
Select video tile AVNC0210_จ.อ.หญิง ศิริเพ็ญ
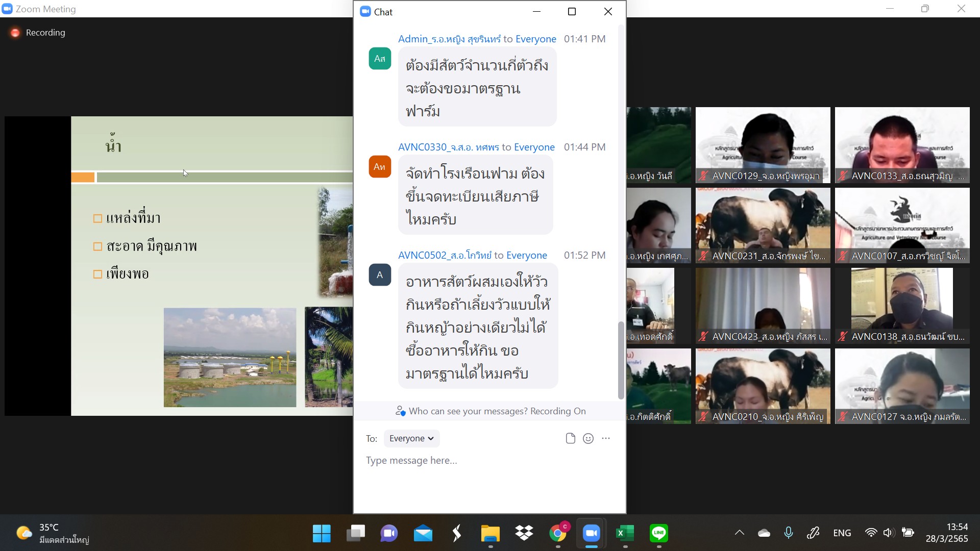tap(763, 386)
